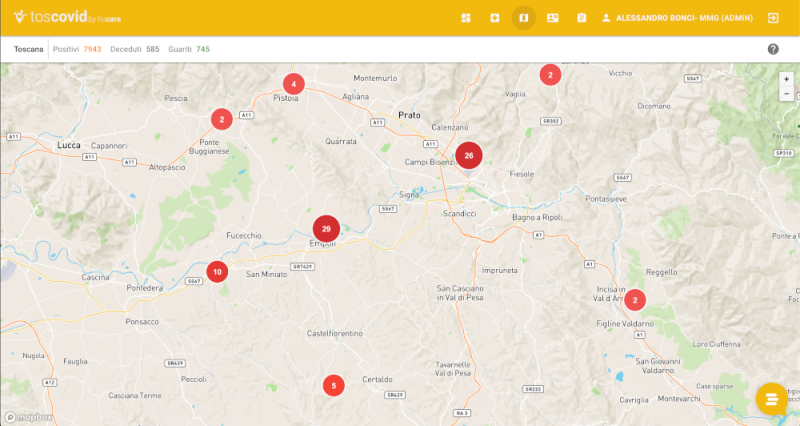Open the help question mark icon

pyautogui.click(x=773, y=49)
